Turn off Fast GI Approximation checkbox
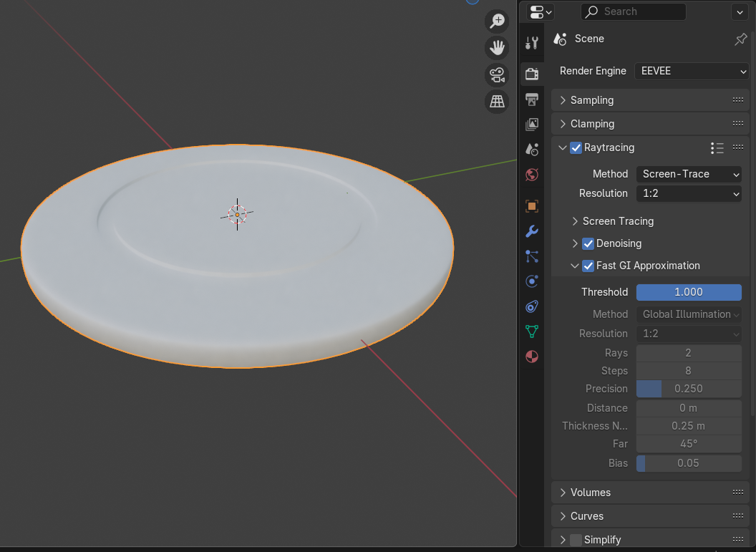 [x=588, y=266]
